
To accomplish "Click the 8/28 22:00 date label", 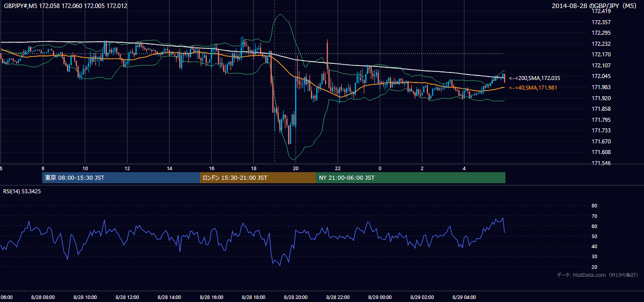I will tap(338, 297).
